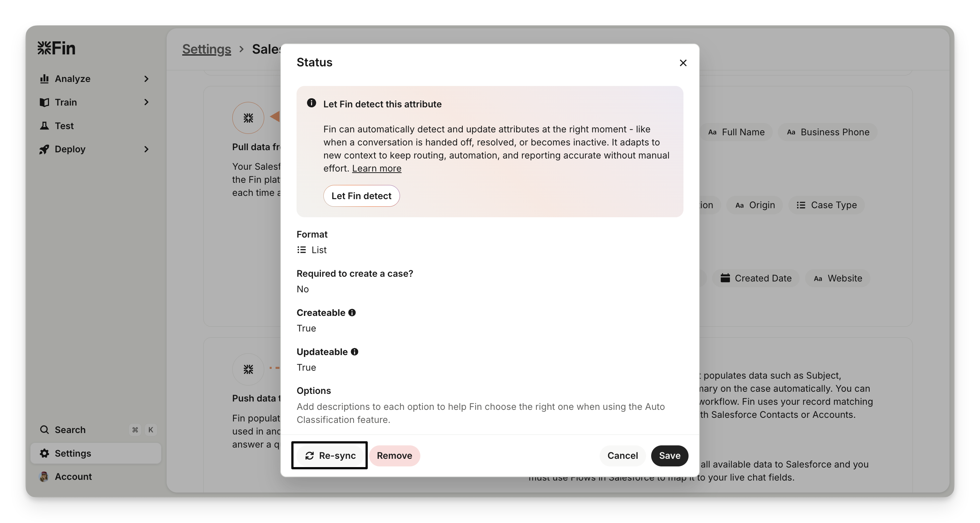This screenshot has width=980, height=523.
Task: Click the Re-sync button
Action: pyautogui.click(x=330, y=455)
